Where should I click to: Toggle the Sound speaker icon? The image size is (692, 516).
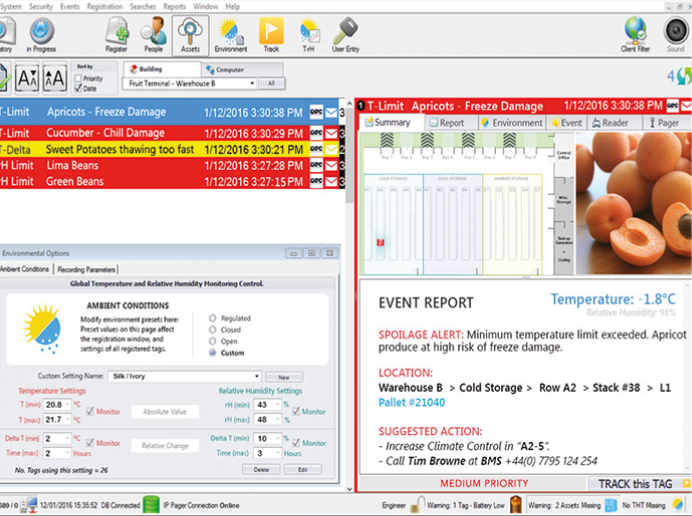point(676,34)
